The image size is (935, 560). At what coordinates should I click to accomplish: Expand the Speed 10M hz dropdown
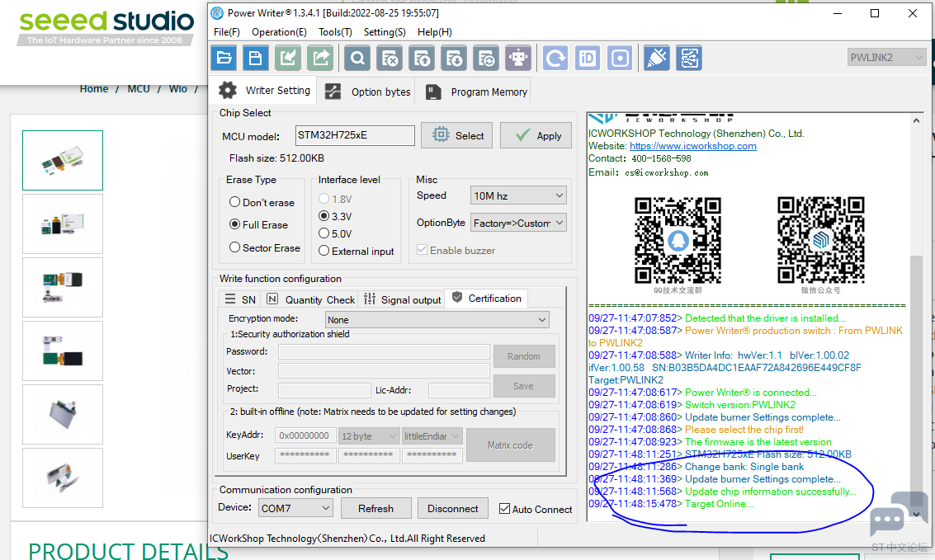pyautogui.click(x=518, y=195)
